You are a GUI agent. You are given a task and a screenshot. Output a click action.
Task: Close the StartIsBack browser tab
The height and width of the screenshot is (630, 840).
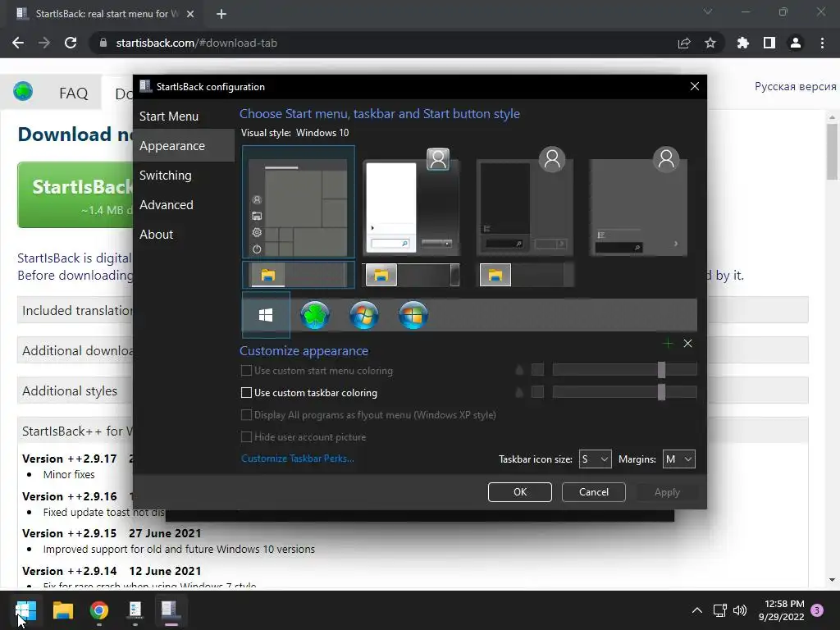pyautogui.click(x=190, y=14)
